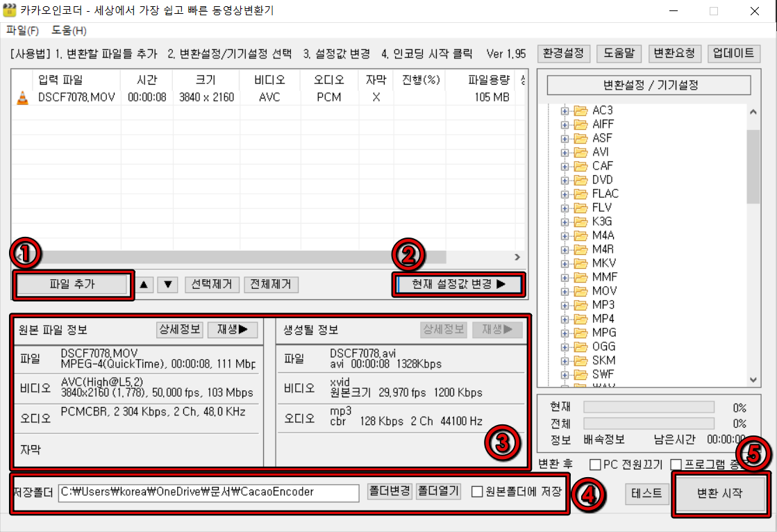
Task: Click the preset tree vertical scrollbar thumb
Action: click(753, 167)
